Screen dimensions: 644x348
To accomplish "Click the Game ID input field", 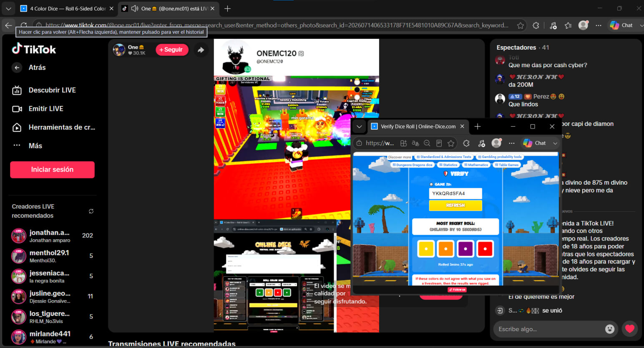I will (455, 193).
